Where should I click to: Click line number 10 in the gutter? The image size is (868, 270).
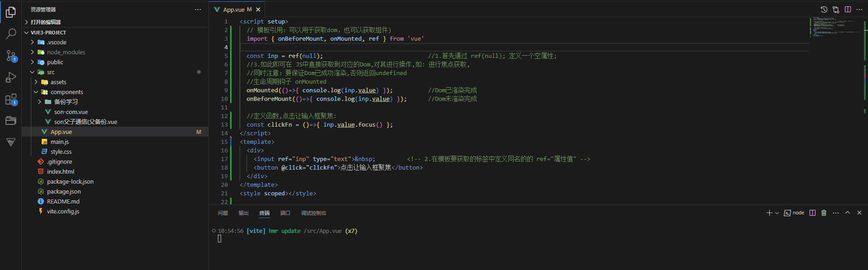coord(224,99)
